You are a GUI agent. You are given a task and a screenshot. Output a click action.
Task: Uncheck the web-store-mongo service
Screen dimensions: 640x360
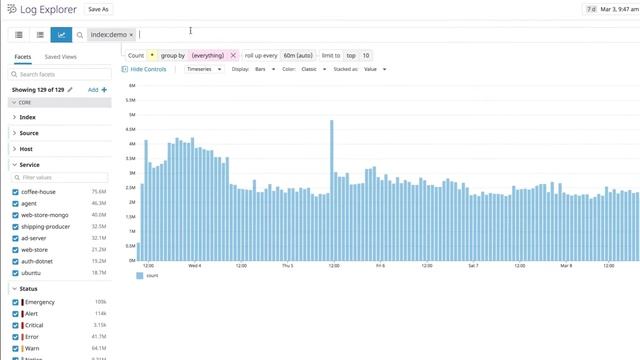(x=16, y=215)
